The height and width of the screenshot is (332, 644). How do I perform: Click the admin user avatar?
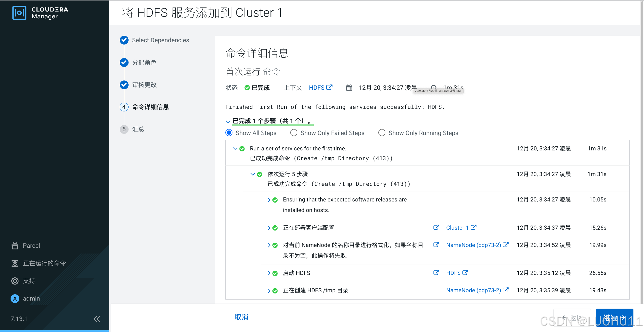15,299
